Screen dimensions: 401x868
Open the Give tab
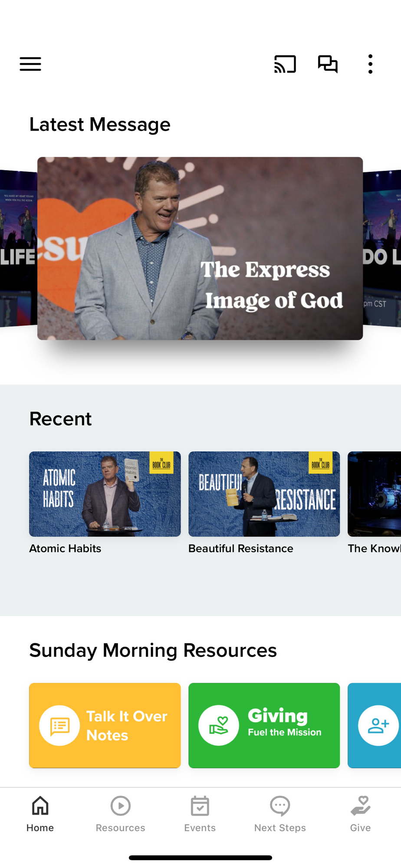click(361, 814)
